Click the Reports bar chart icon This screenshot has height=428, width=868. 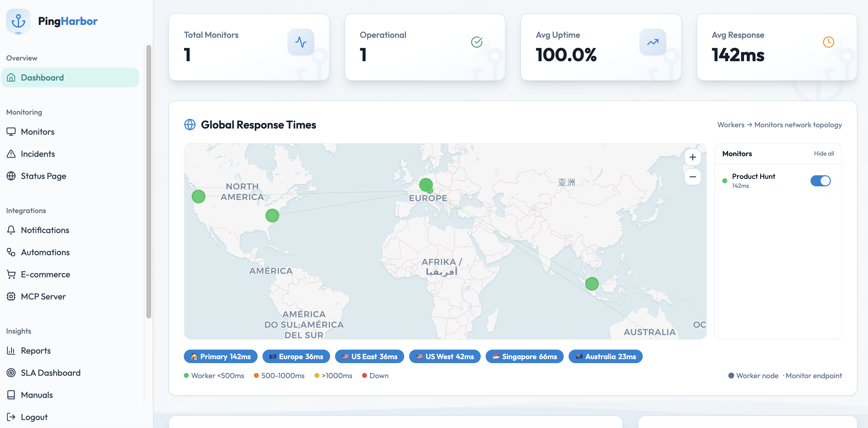tap(11, 351)
